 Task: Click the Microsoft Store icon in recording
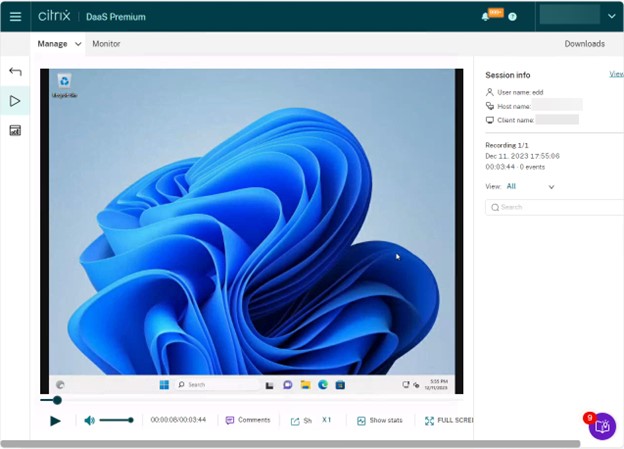pos(340,385)
